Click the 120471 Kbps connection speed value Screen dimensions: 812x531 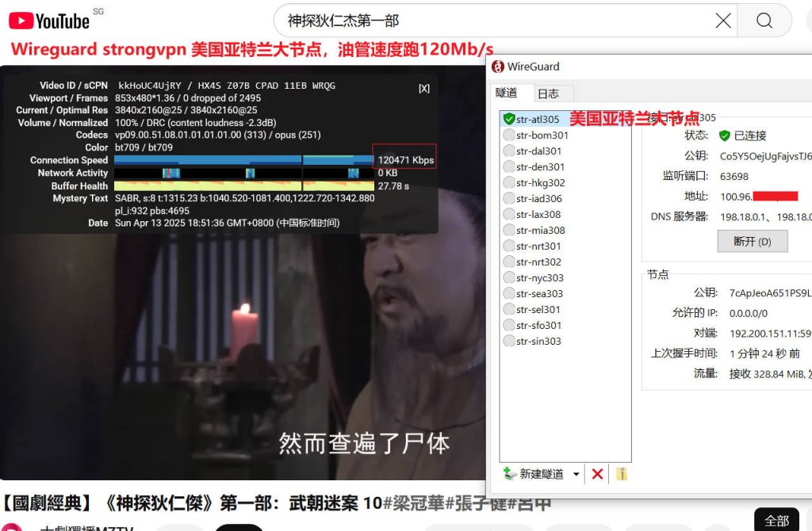(405, 160)
